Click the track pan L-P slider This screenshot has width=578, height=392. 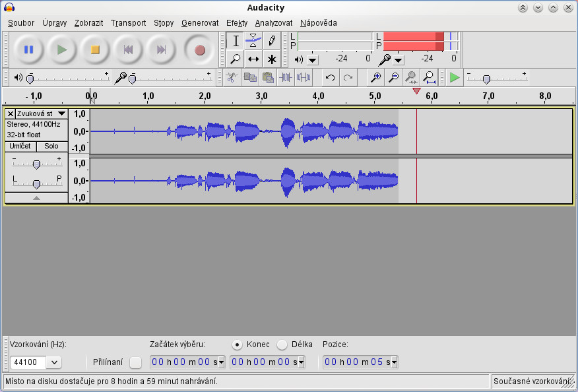(x=36, y=183)
